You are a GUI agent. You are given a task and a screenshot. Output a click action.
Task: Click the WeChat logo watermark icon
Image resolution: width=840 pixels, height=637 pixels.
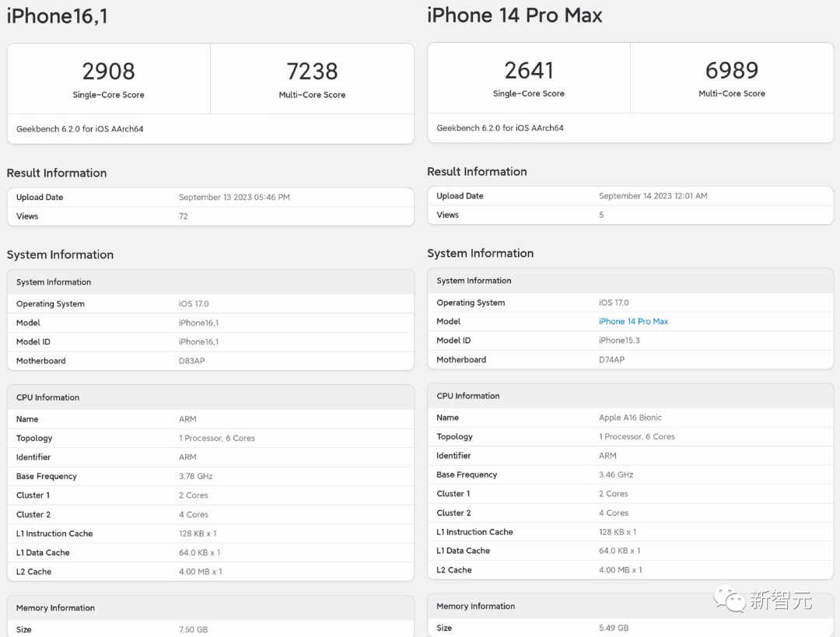click(730, 599)
